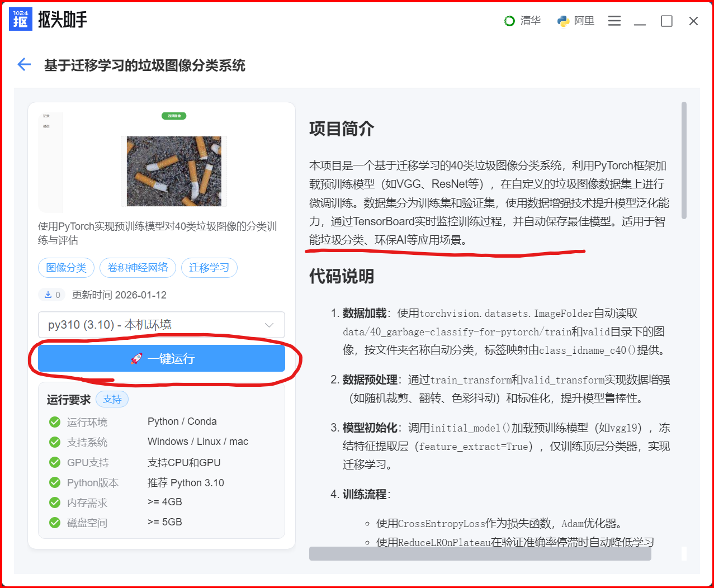The width and height of the screenshot is (714, 588).
Task: Click the download count icon badge
Action: tap(52, 295)
